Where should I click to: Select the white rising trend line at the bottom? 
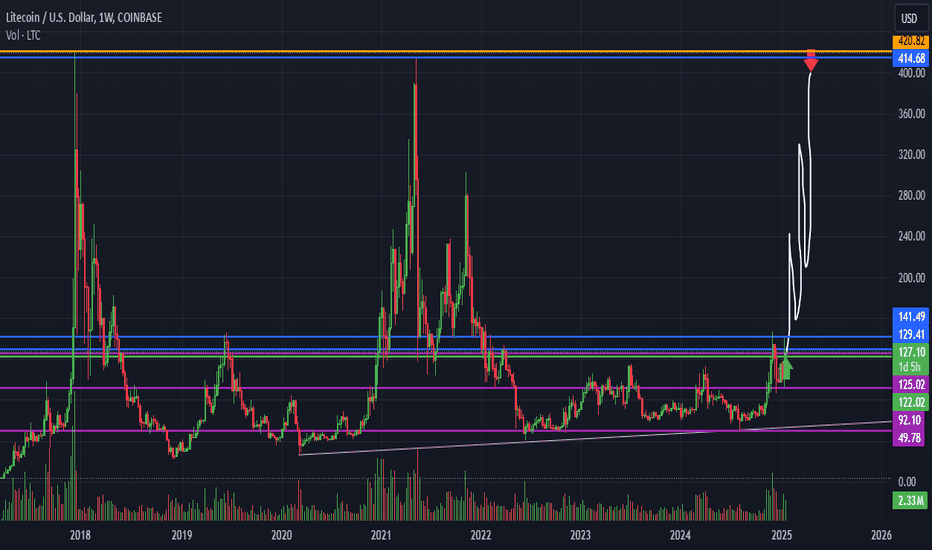pos(594,439)
